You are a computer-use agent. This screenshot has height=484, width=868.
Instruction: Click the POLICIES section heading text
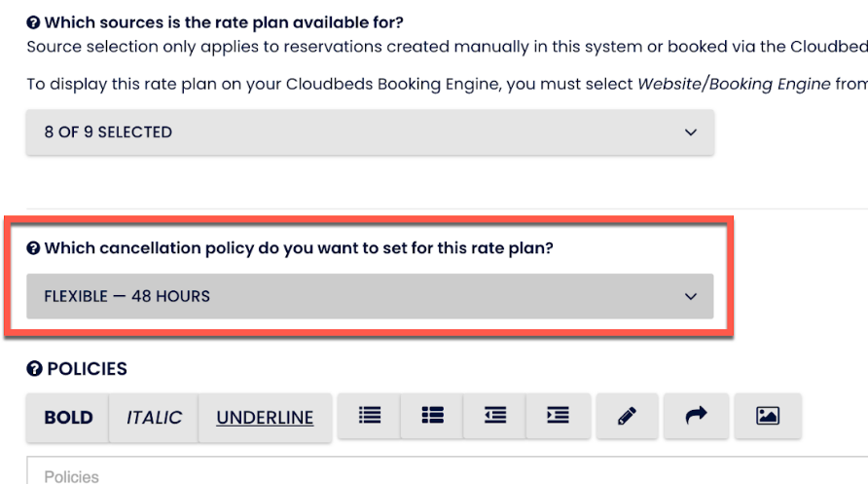tap(87, 370)
